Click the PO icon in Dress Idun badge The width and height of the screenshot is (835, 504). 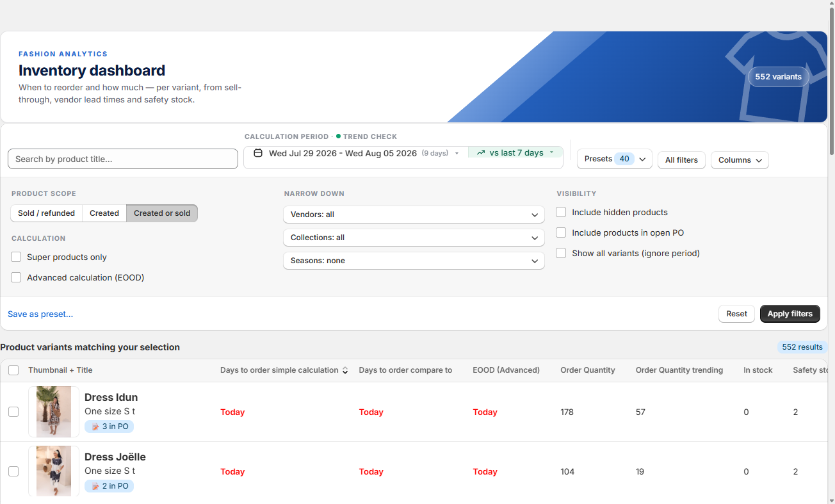95,427
